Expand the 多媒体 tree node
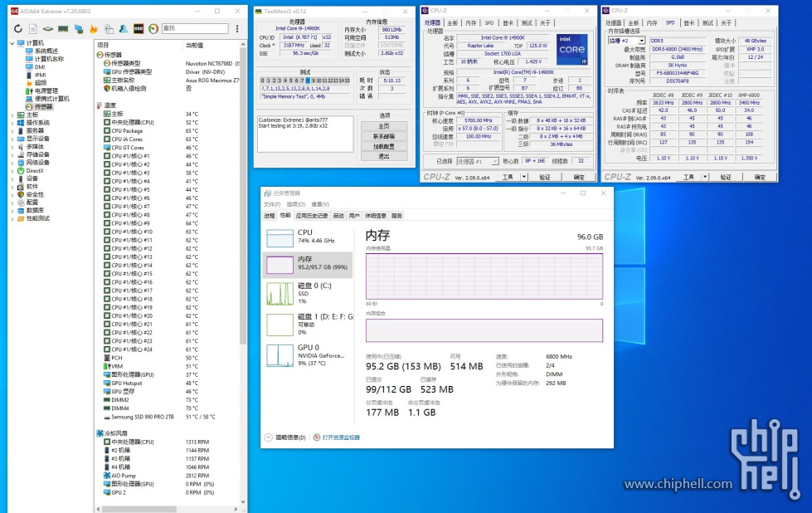This screenshot has width=812, height=513. (12, 147)
